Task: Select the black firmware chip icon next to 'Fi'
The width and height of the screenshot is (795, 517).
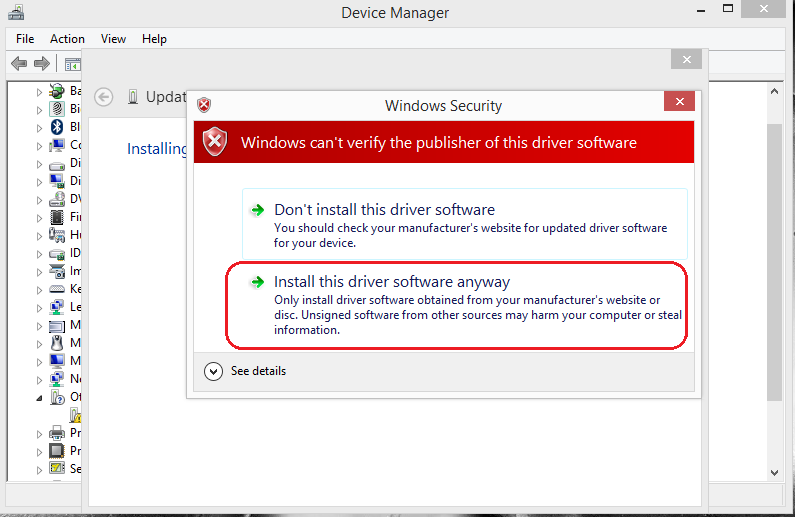Action: tap(57, 217)
